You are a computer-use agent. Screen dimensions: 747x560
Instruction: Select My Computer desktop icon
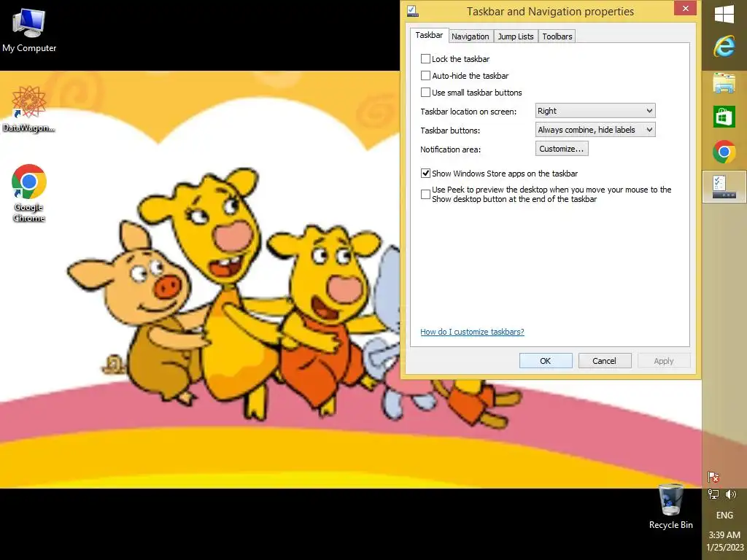pyautogui.click(x=29, y=30)
